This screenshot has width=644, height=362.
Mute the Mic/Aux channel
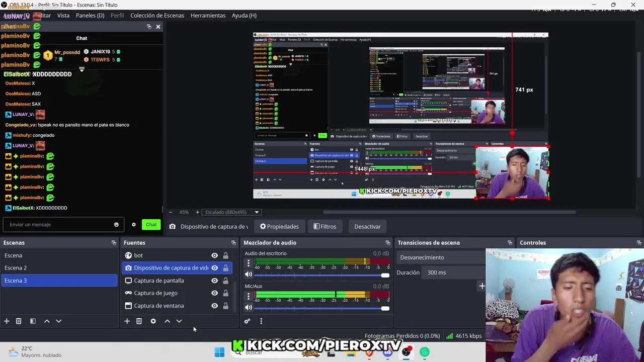click(x=249, y=307)
